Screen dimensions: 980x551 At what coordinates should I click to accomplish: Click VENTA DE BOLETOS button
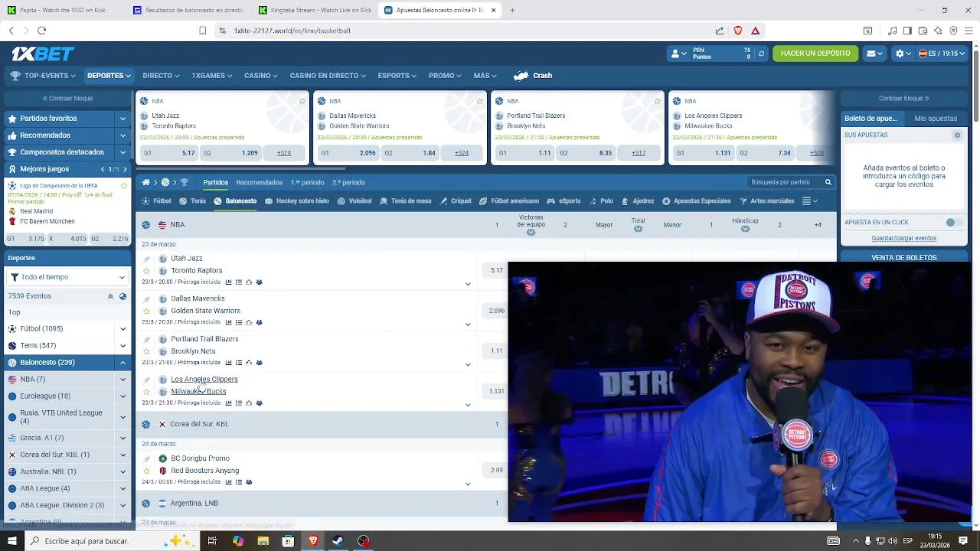coord(904,258)
